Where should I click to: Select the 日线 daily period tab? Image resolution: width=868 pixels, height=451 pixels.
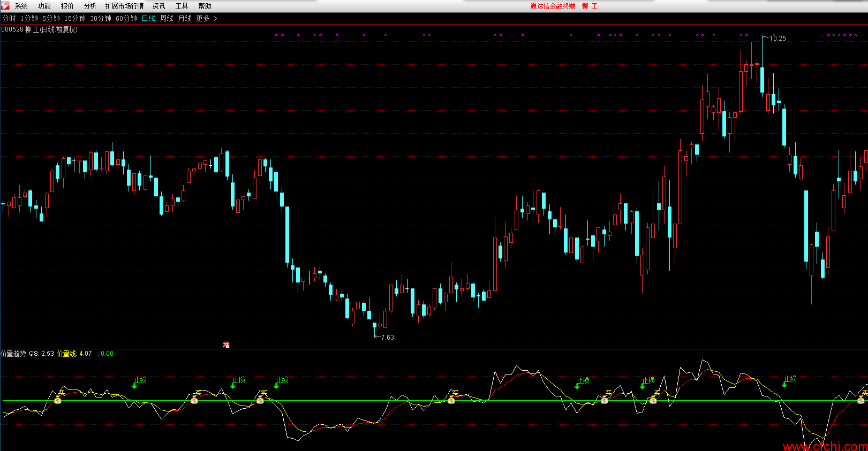(148, 18)
